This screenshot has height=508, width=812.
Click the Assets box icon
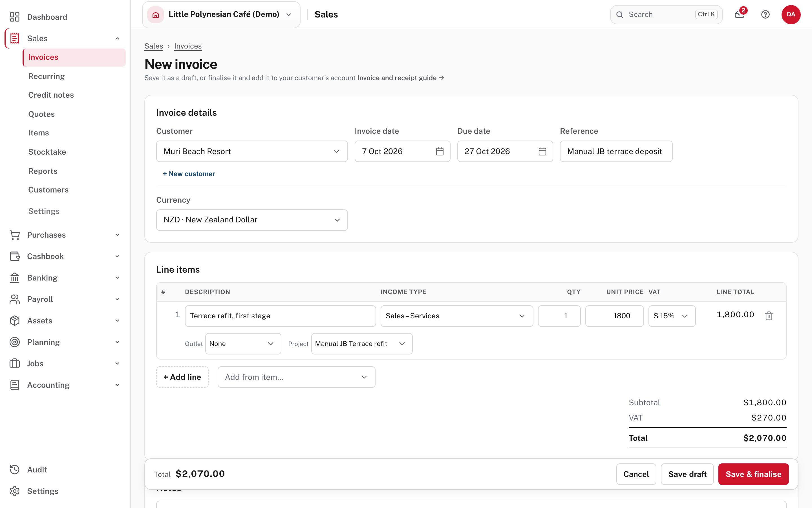click(x=15, y=321)
